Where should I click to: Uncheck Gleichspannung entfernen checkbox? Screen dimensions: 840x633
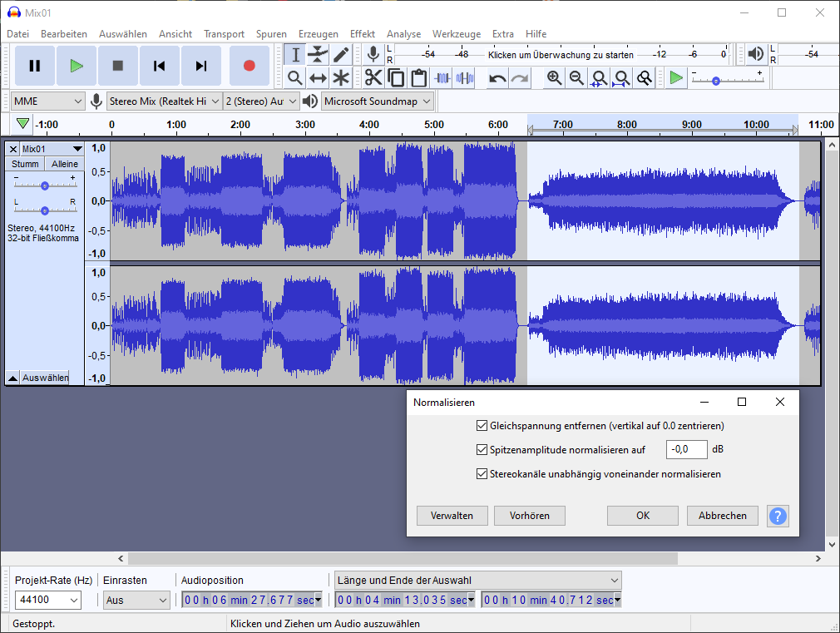click(482, 426)
